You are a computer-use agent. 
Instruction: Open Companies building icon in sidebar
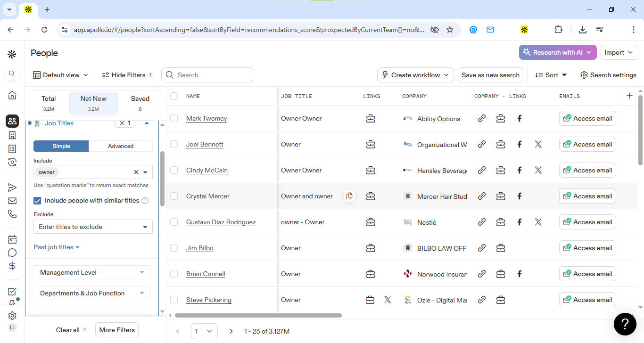click(x=12, y=135)
